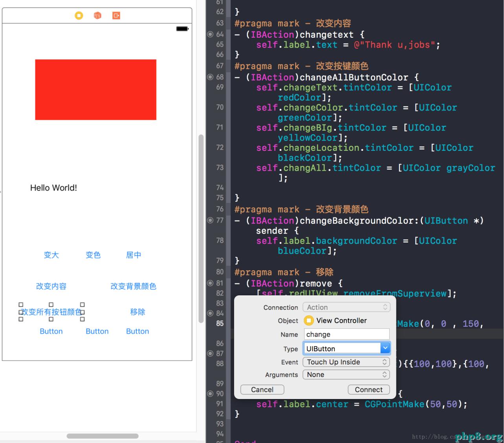The image size is (504, 443).
Task: Click the red view at the top of the canvas
Action: click(96, 89)
